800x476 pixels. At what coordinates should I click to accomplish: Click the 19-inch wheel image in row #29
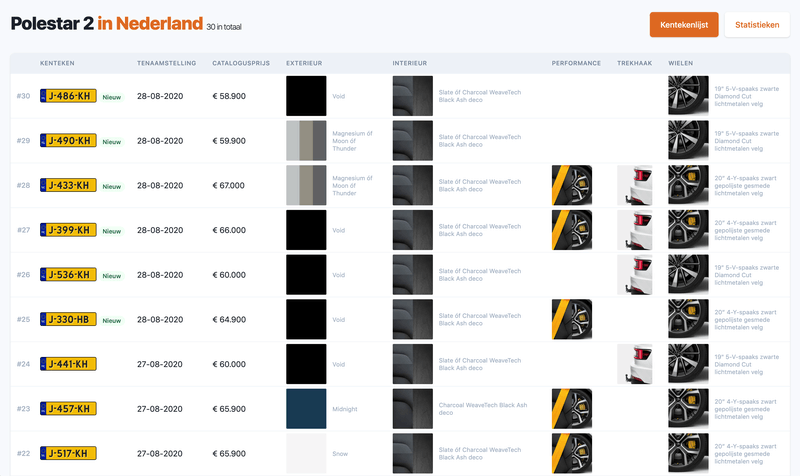688,141
